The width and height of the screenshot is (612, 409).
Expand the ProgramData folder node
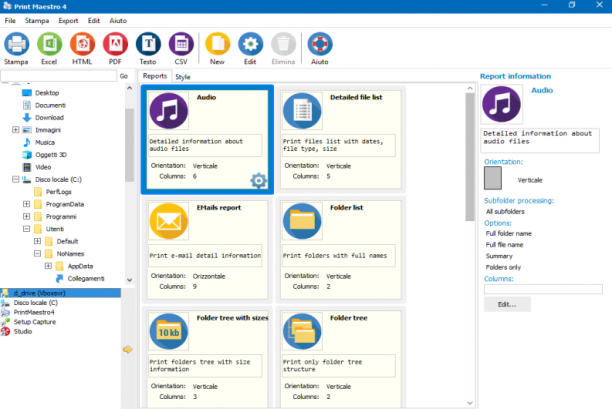(27, 204)
